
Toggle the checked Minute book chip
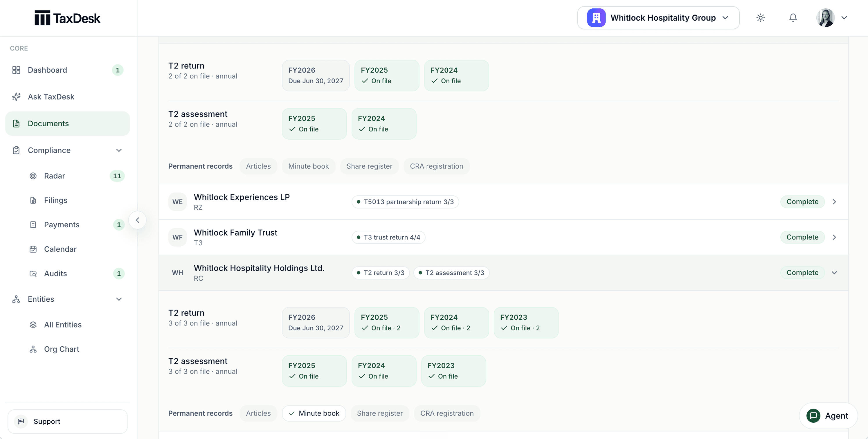tap(314, 413)
